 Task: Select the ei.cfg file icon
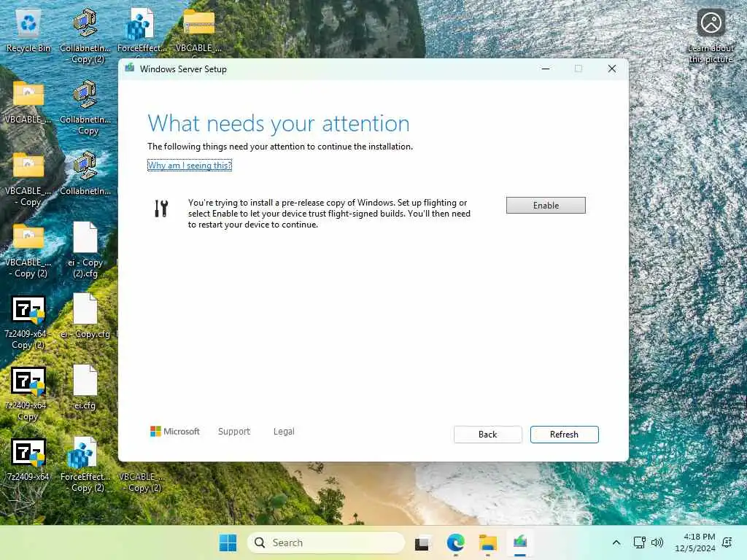(85, 387)
